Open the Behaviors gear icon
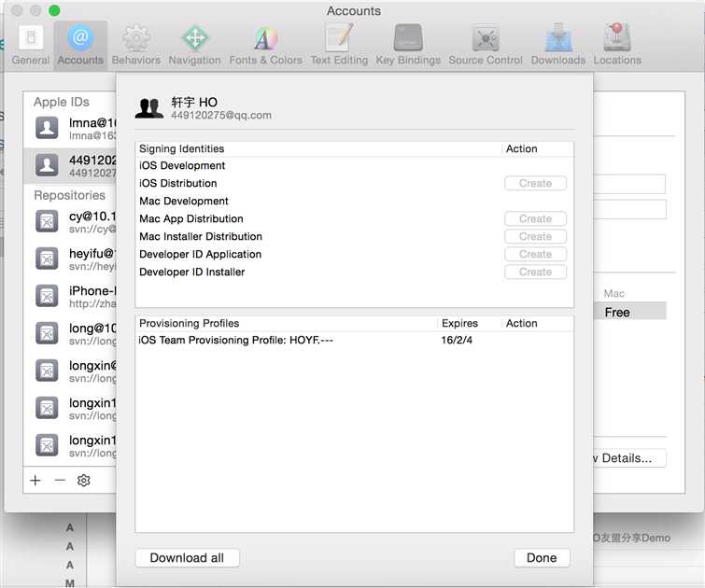 (x=135, y=37)
